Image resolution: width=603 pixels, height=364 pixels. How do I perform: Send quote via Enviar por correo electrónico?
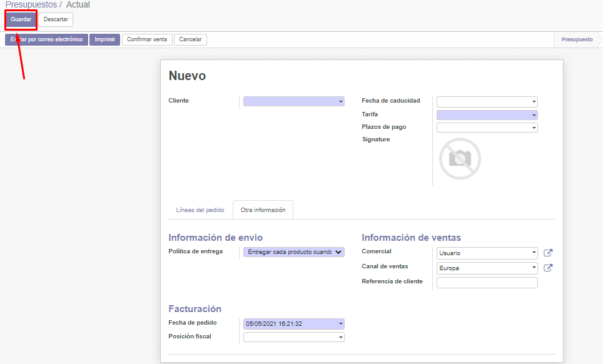[x=46, y=39]
